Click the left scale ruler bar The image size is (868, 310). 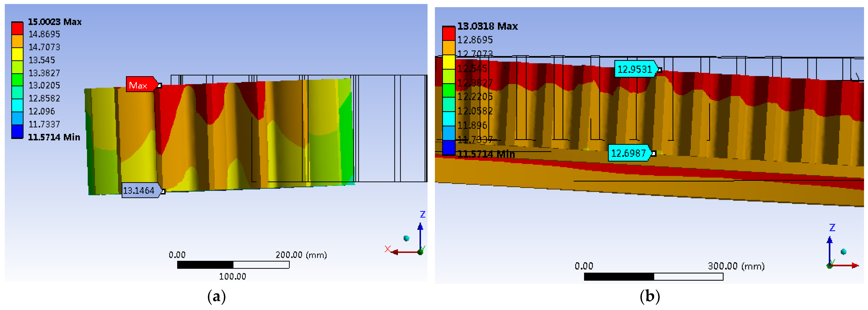(233, 265)
